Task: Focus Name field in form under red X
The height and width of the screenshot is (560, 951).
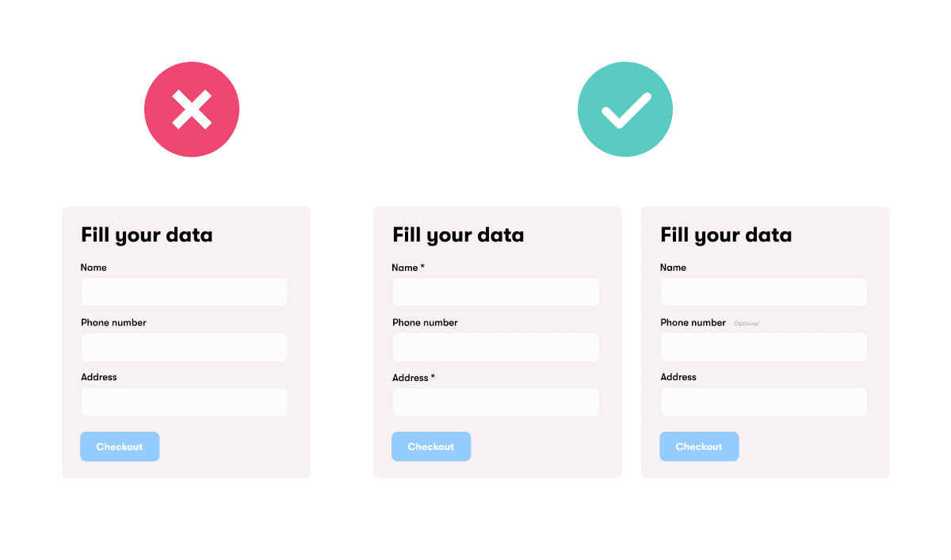Action: tap(185, 292)
